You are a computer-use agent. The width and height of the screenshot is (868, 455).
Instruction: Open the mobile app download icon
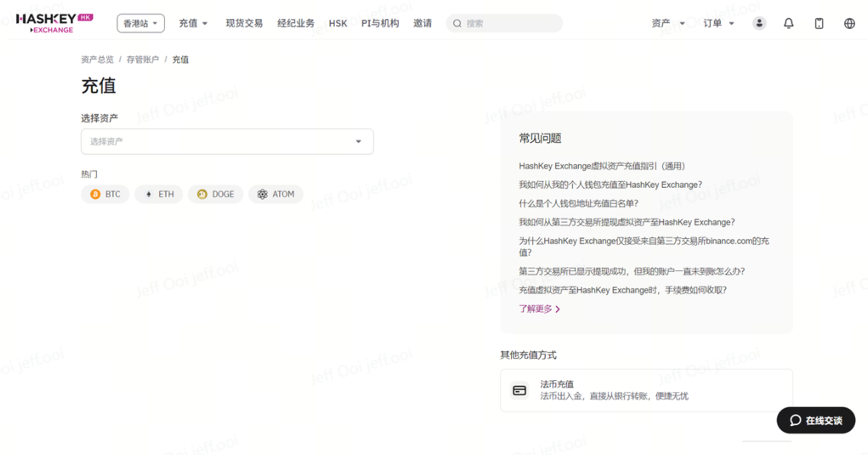[819, 23]
